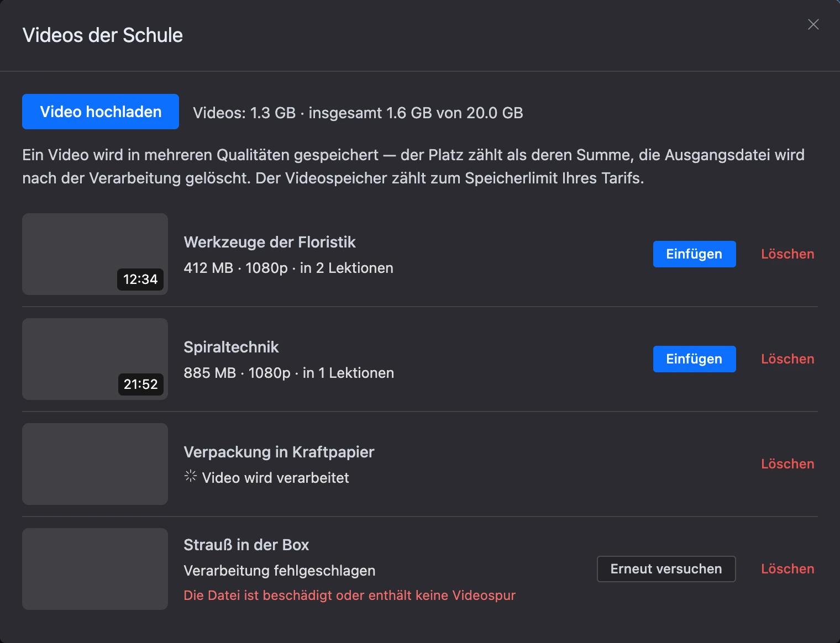The height and width of the screenshot is (643, 840).
Task: Open the Spiraltechnik video thumbnail
Action: tap(95, 359)
